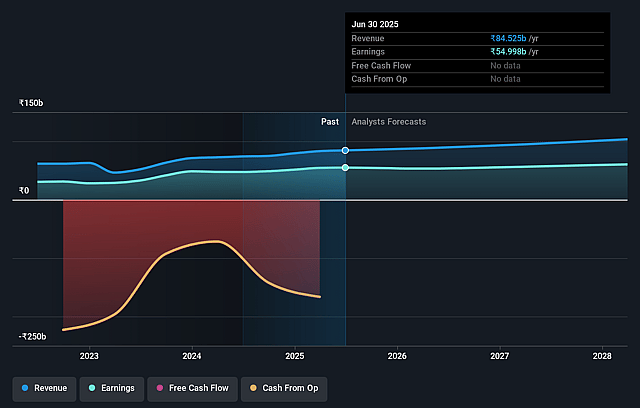
Task: Click the 2025 x-axis label
Action: pos(295,356)
